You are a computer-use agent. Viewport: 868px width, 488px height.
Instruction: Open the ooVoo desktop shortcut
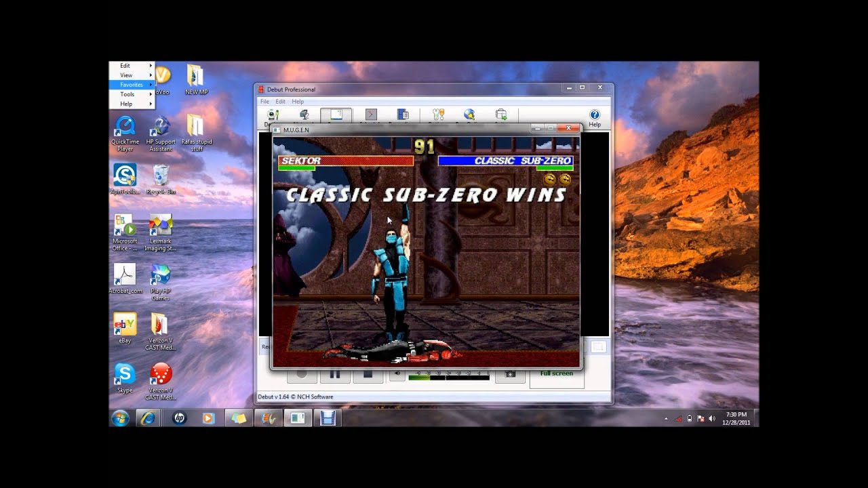pyautogui.click(x=162, y=79)
